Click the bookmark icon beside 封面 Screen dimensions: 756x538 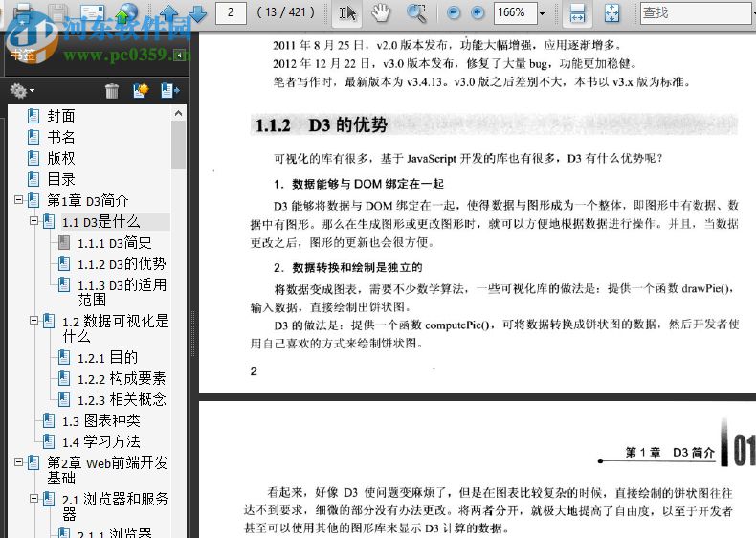33,116
